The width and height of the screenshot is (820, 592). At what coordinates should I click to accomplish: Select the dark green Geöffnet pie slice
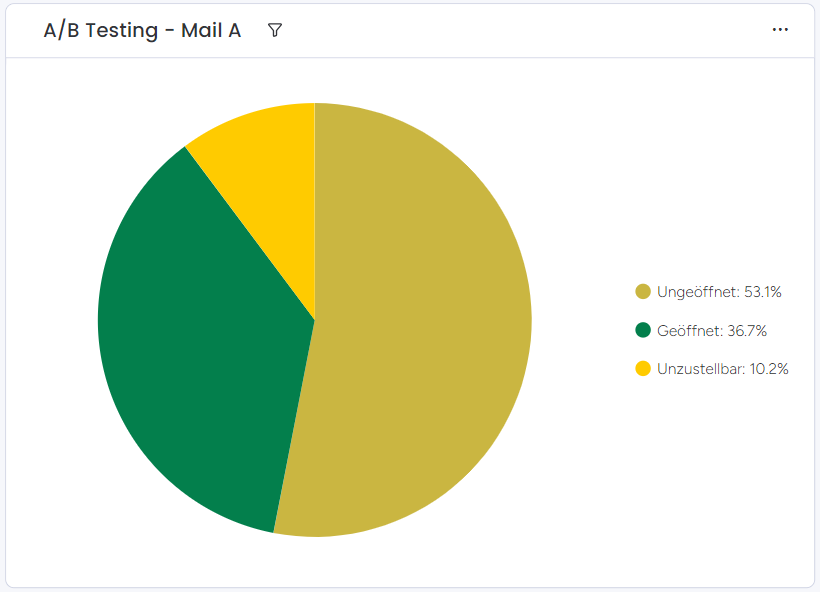coord(200,340)
